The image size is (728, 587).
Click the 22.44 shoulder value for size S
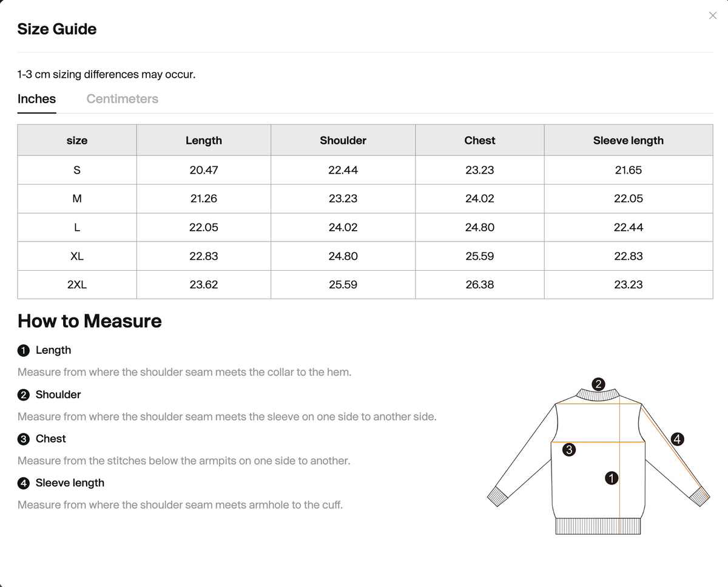[343, 170]
